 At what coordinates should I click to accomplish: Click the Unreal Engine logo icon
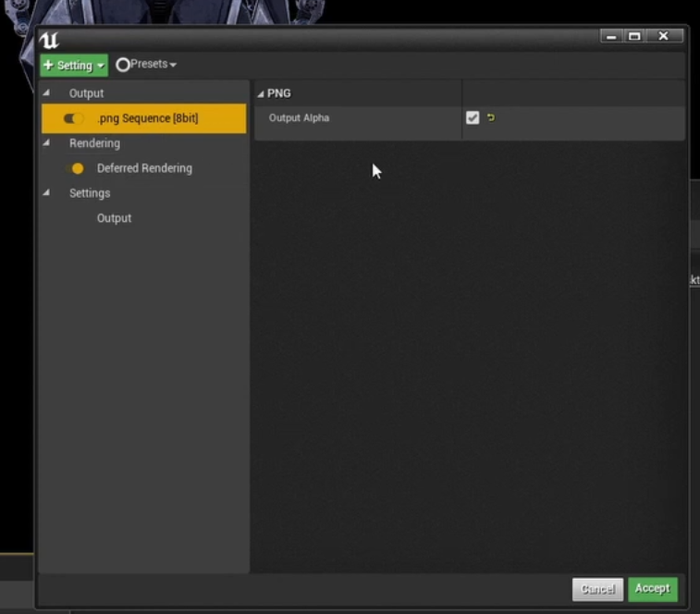pos(49,41)
